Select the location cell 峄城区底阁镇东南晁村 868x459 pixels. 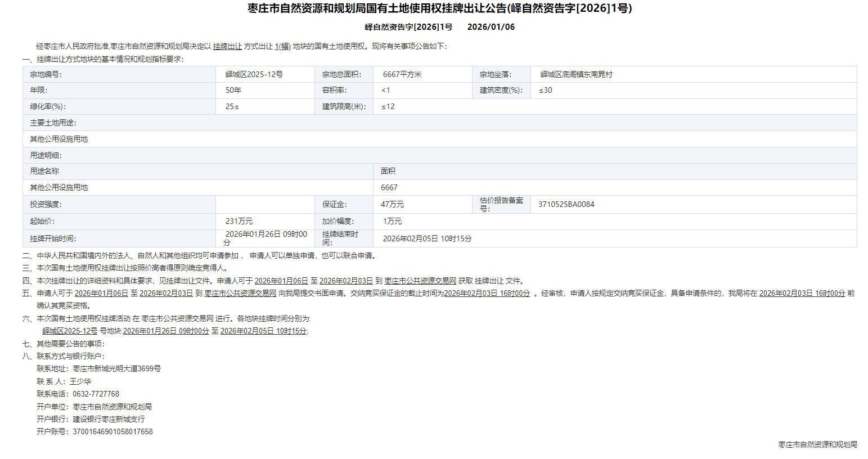point(576,74)
